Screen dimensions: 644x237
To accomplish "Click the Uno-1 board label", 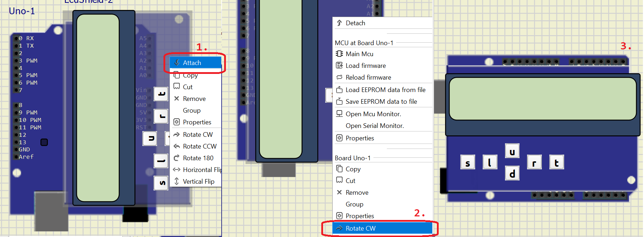I will (22, 11).
